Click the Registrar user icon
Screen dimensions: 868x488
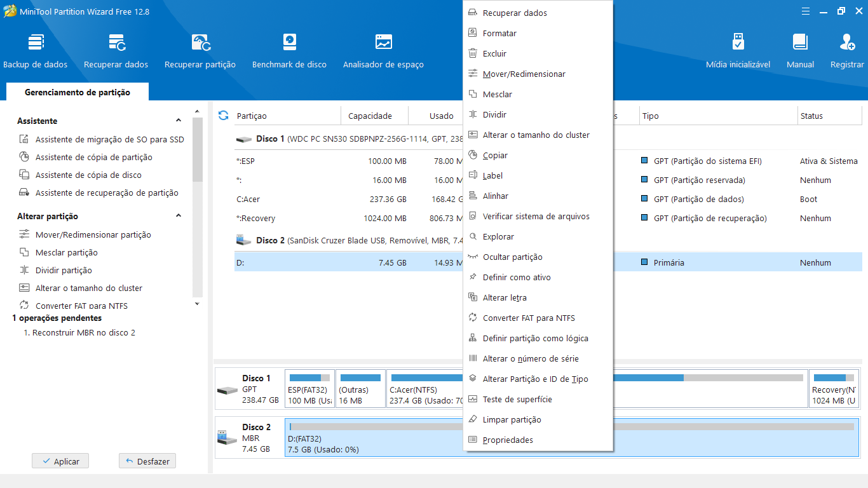pos(846,51)
